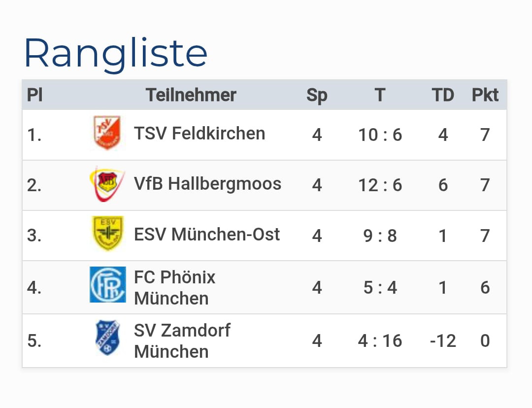
Task: Click the VfB Hallbergmoos club logo
Action: click(106, 184)
